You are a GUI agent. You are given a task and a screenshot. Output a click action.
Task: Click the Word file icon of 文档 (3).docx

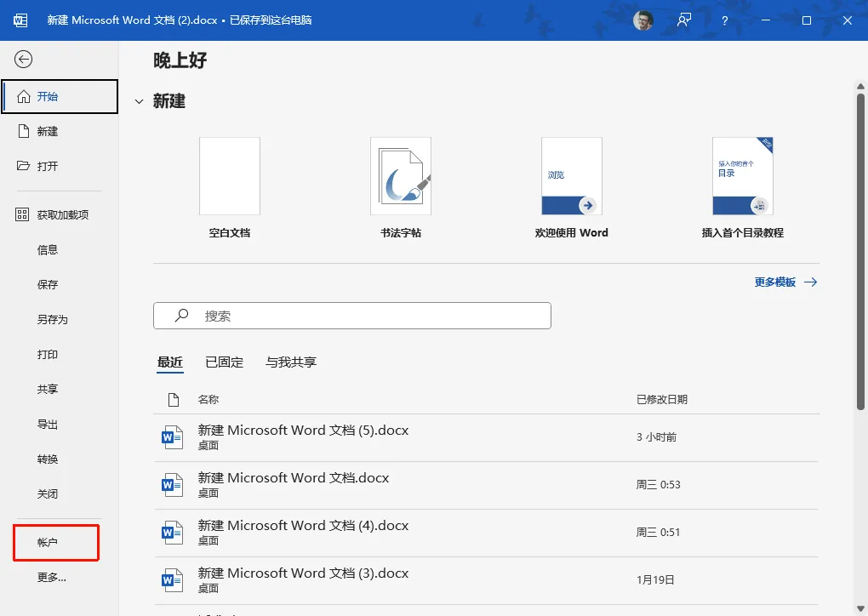pos(172,580)
